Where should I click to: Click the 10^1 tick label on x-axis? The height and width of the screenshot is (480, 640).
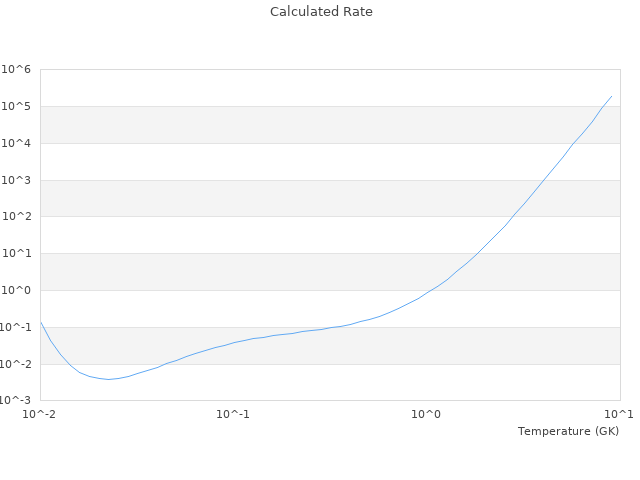(x=619, y=414)
